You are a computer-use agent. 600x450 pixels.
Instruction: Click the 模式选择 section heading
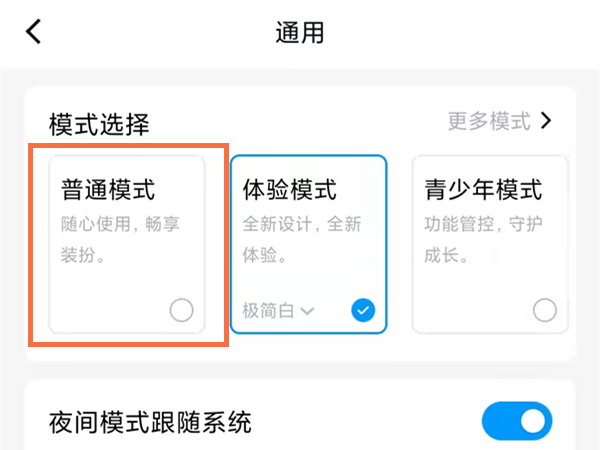tap(99, 124)
